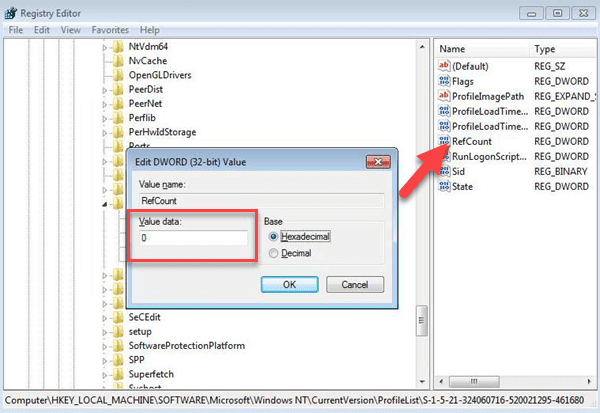Click the Value name field showing RefCount
600x413 pixels.
click(x=261, y=201)
